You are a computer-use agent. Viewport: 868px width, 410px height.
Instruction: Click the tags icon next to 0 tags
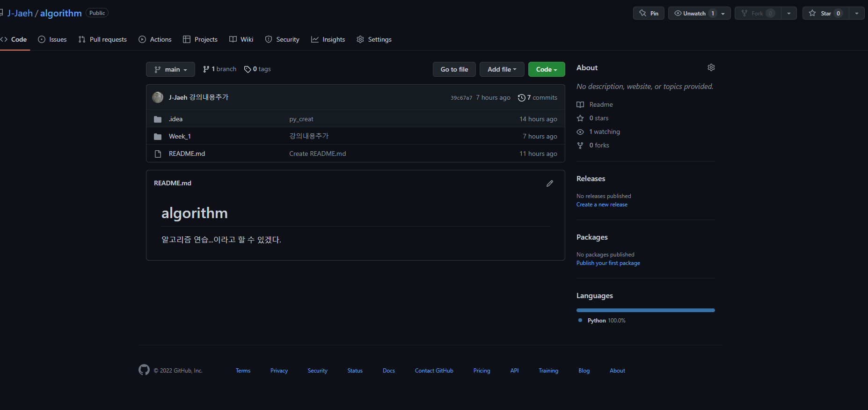(x=248, y=69)
